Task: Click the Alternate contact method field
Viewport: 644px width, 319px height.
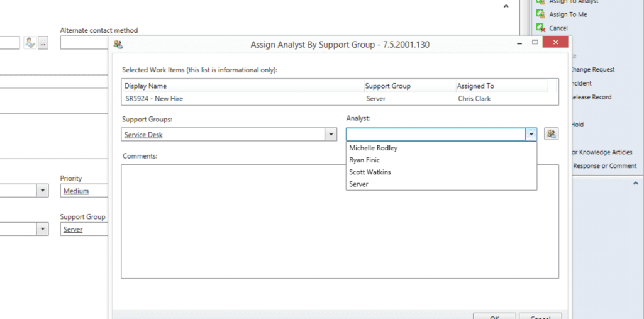Action: coord(84,43)
